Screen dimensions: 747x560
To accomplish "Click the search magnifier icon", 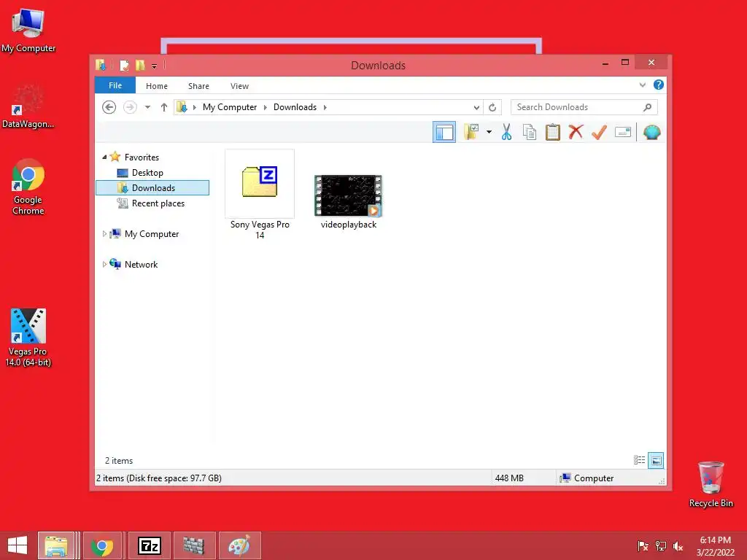I will pyautogui.click(x=648, y=107).
